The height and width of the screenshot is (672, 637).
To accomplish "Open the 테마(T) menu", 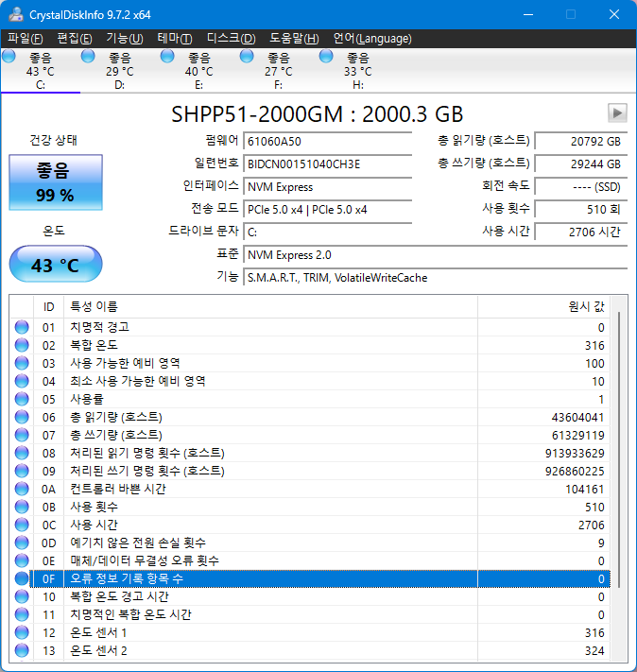I will click(175, 39).
